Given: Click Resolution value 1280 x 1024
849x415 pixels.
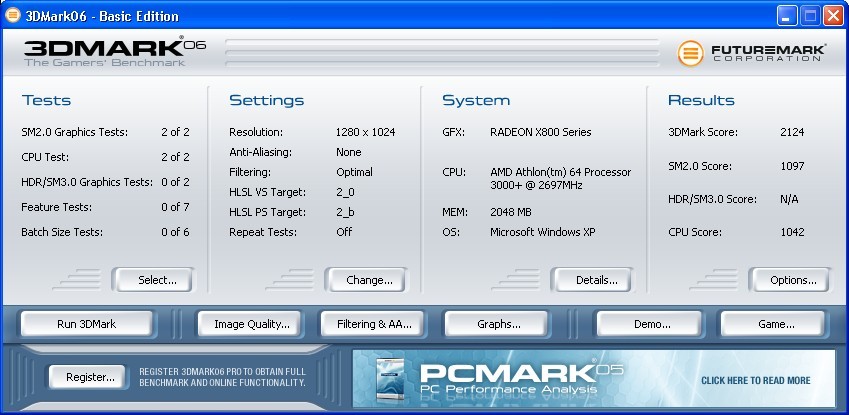Looking at the screenshot, I should click(365, 132).
